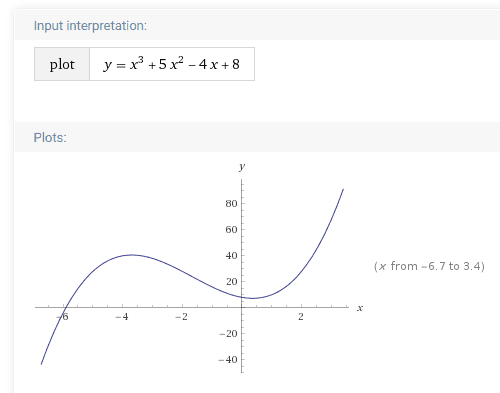Click the curve's local maximum near x = −4
500x393 pixels.
[x=132, y=255]
